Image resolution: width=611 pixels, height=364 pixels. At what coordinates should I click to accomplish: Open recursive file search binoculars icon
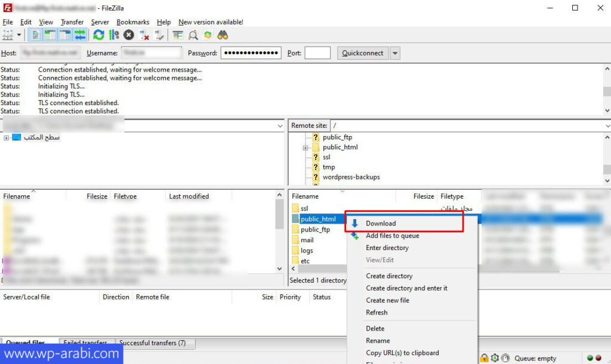pyautogui.click(x=223, y=35)
